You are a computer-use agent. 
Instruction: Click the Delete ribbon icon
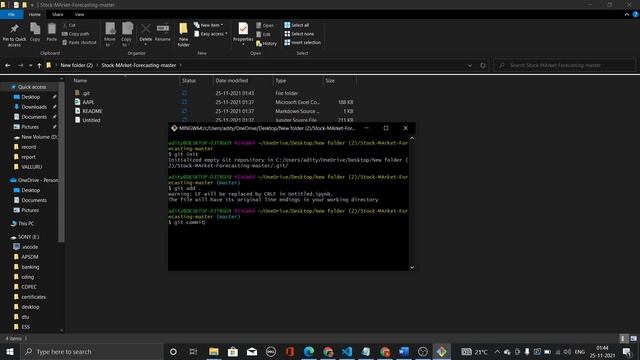(x=146, y=34)
